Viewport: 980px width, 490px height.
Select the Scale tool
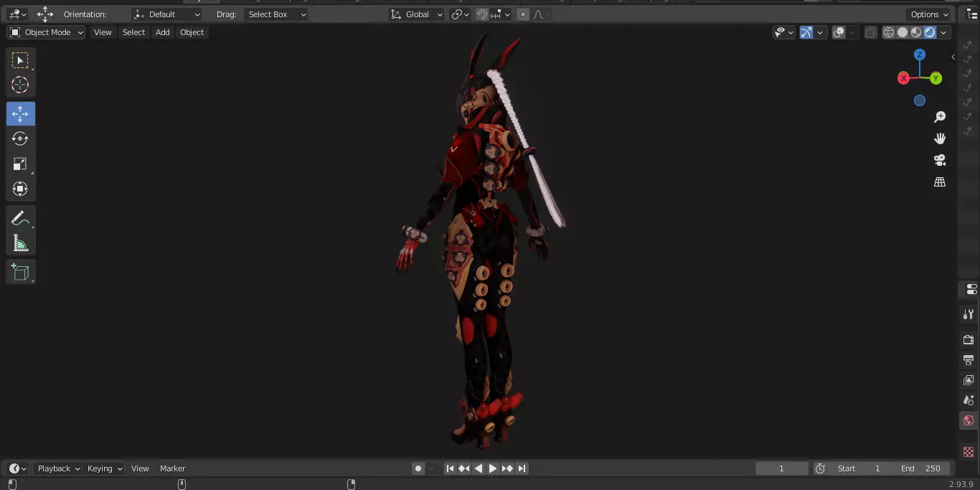point(21,164)
